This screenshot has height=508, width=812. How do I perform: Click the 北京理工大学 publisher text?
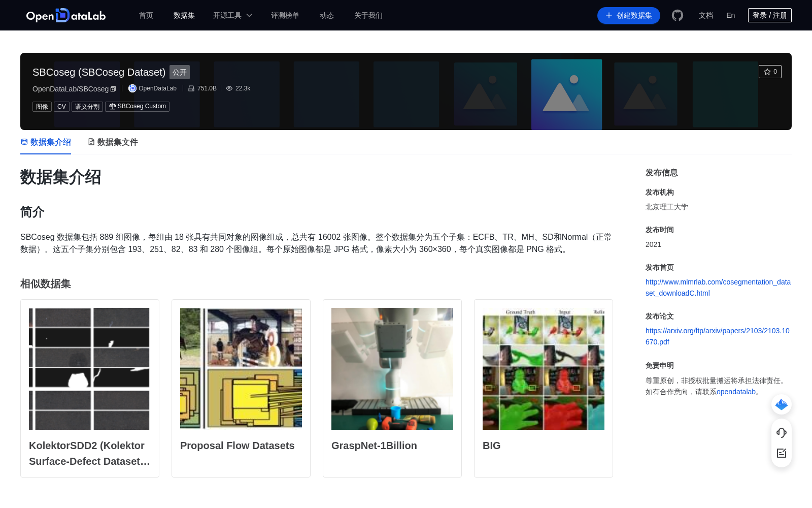(x=667, y=207)
